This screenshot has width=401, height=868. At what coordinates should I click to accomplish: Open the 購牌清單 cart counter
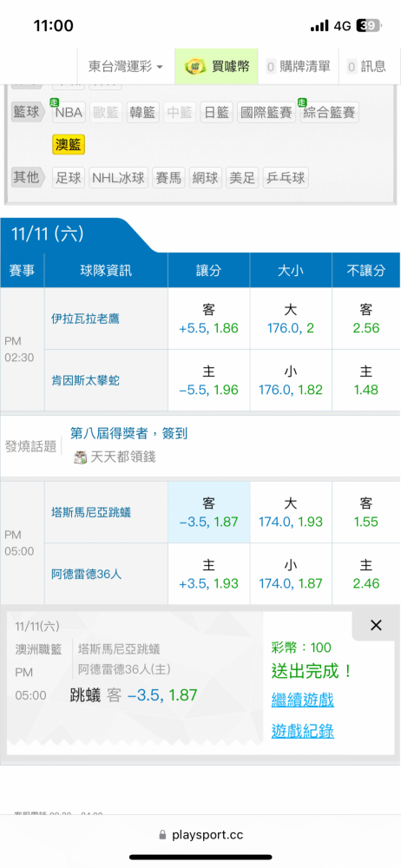coord(299,67)
